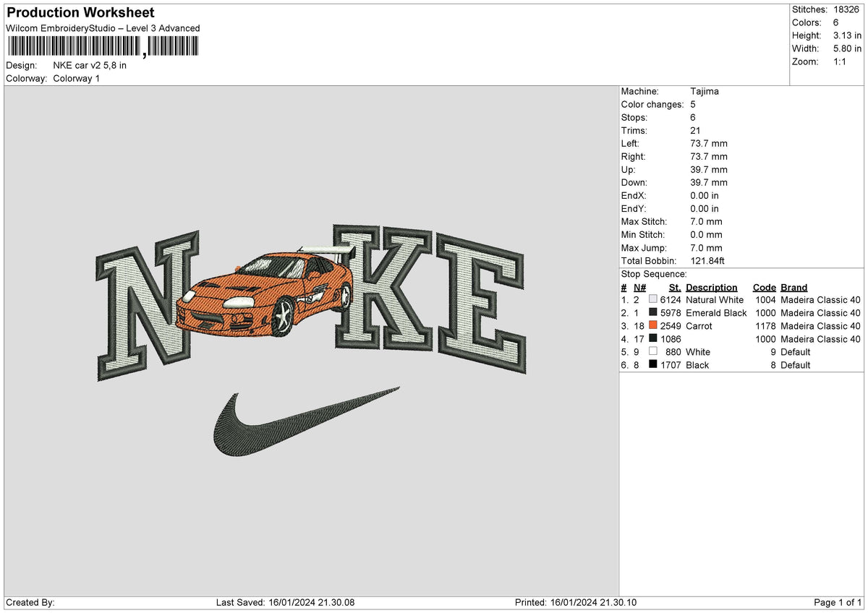Click the 'EndY:' label
Image resolution: width=868 pixels, height=613 pixels.
tap(634, 209)
